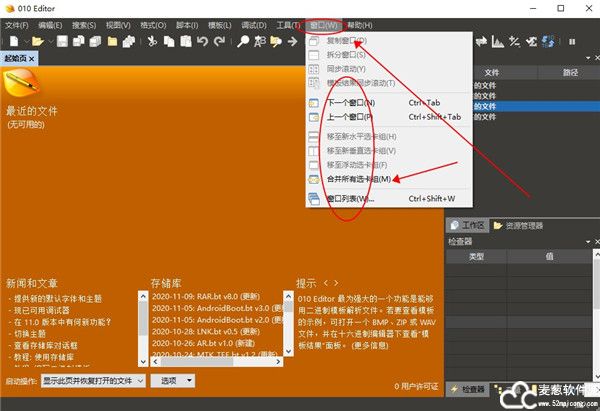The width and height of the screenshot is (600, 411).
Task: Click the Open File folder icon
Action: [38, 41]
